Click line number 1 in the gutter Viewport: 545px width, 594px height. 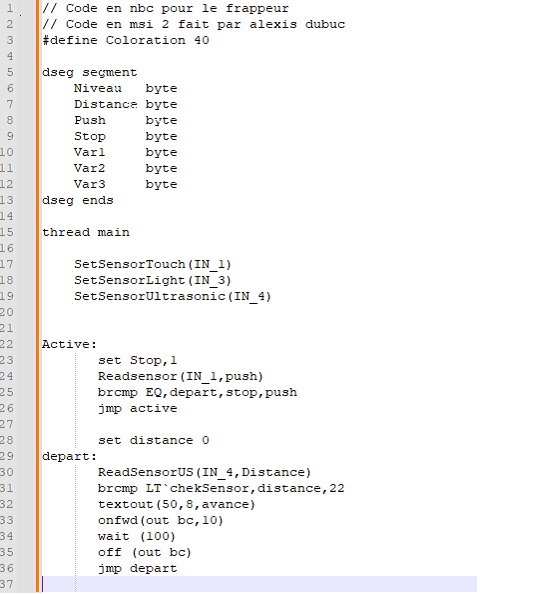(x=9, y=8)
